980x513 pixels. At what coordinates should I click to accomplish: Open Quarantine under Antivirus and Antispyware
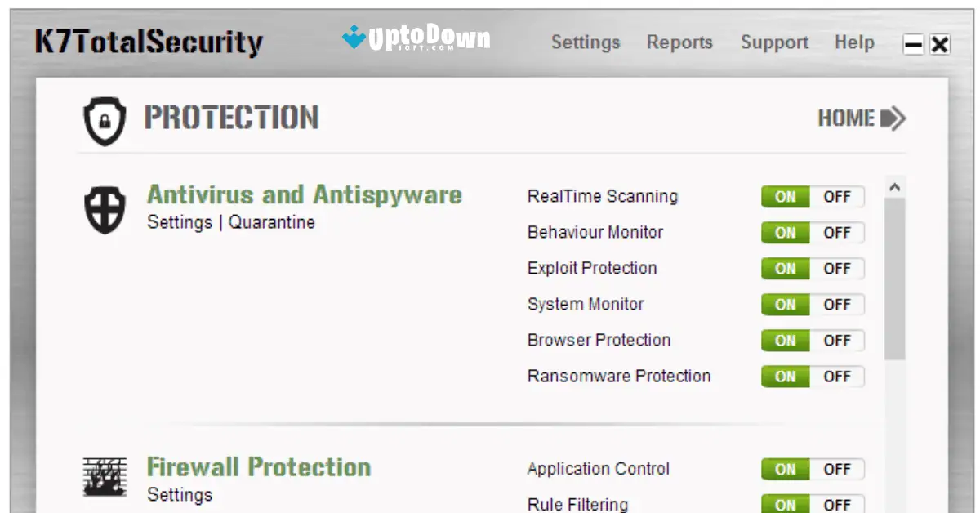tap(273, 221)
